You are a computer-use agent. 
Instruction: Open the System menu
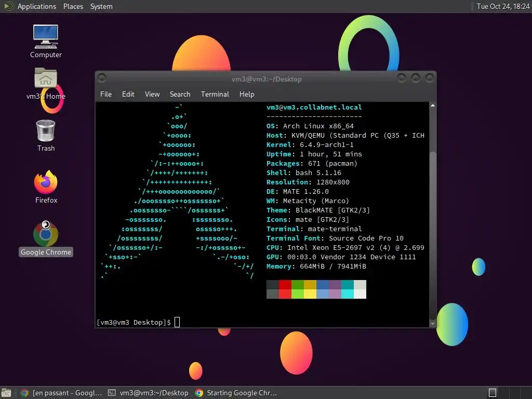click(101, 6)
